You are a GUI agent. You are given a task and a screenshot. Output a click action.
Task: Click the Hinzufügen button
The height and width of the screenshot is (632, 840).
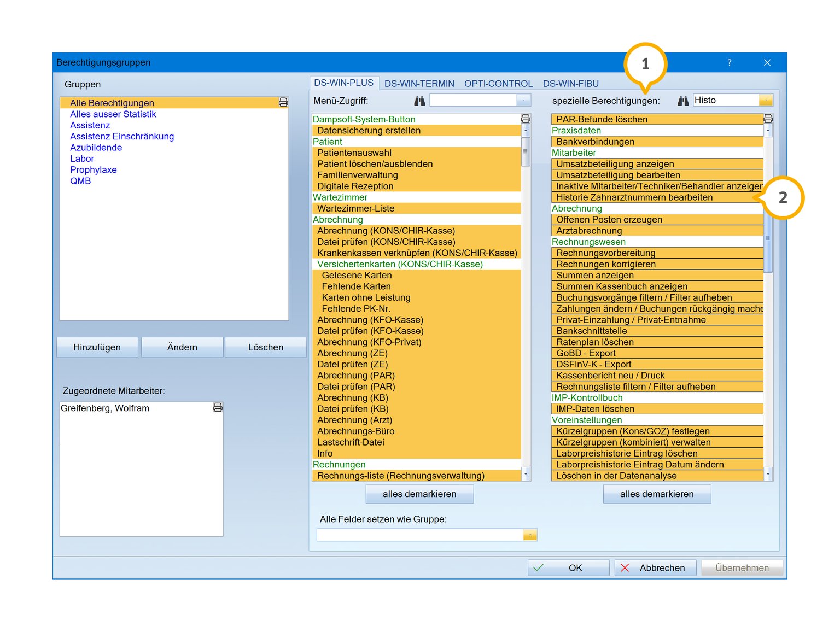tap(97, 347)
